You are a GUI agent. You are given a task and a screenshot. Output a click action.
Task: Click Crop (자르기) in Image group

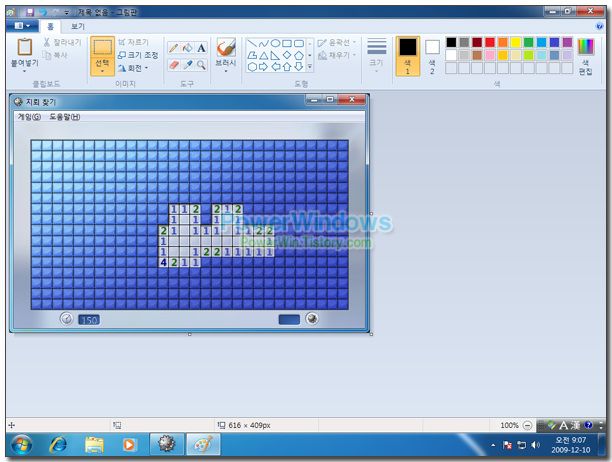pos(133,42)
